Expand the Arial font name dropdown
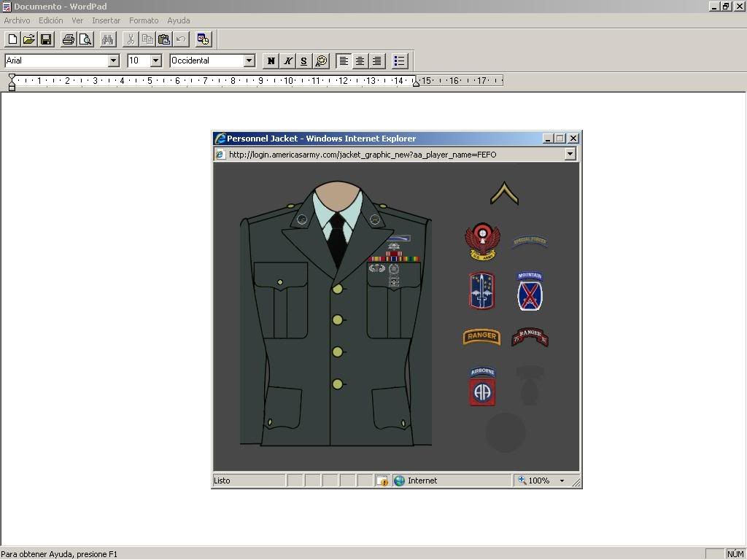The width and height of the screenshot is (747, 560). coord(113,61)
